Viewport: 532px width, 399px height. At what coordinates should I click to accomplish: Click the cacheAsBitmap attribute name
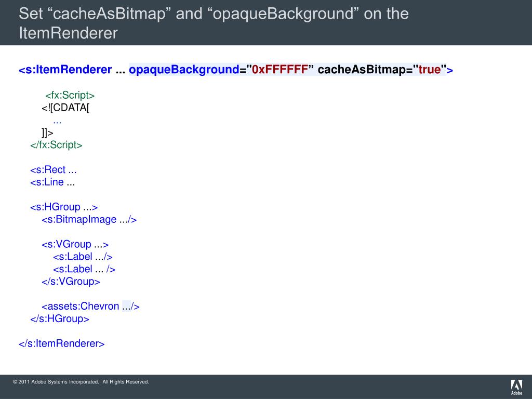362,70
